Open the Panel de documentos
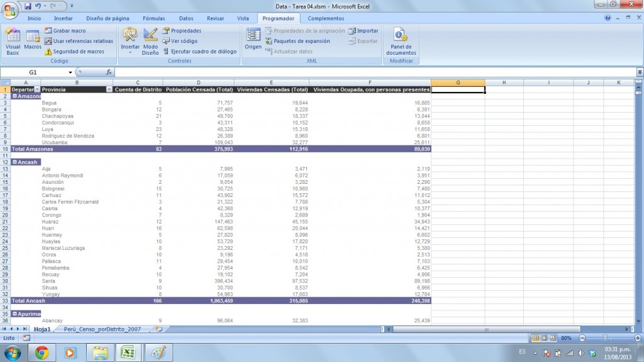 [x=401, y=41]
